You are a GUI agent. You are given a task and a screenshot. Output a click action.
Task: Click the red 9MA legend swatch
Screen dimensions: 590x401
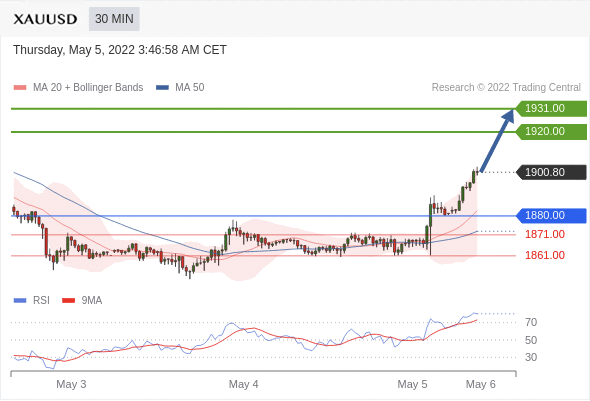[x=68, y=300]
